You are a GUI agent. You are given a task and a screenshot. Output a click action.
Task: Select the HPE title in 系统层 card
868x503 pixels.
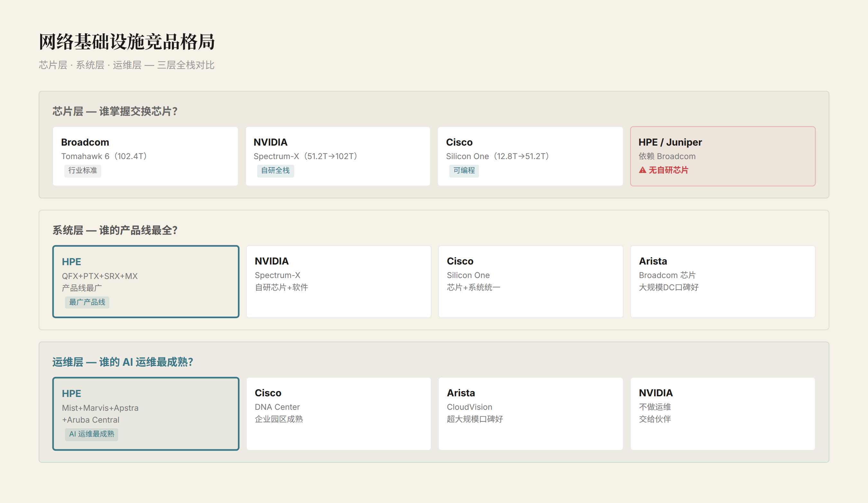[71, 262]
